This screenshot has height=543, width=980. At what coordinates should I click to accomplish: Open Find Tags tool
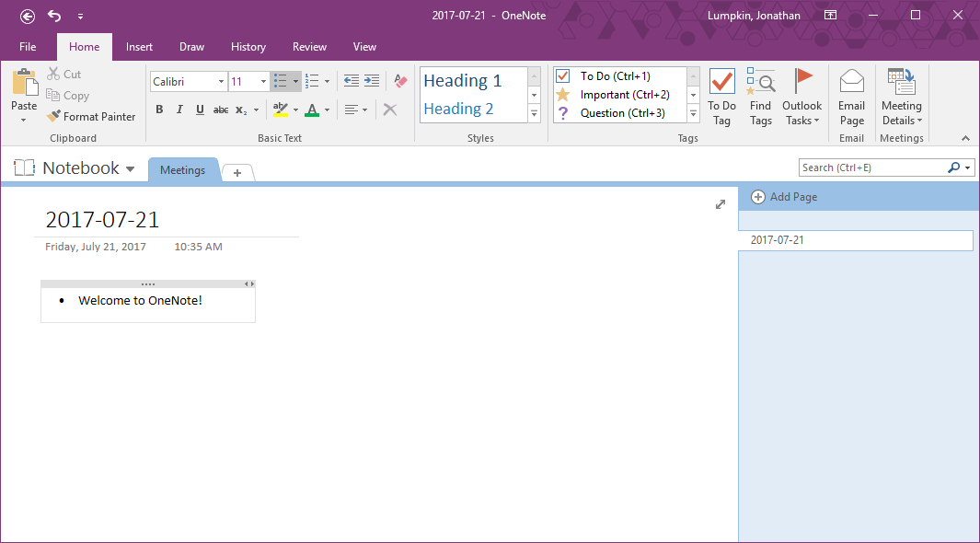click(760, 98)
